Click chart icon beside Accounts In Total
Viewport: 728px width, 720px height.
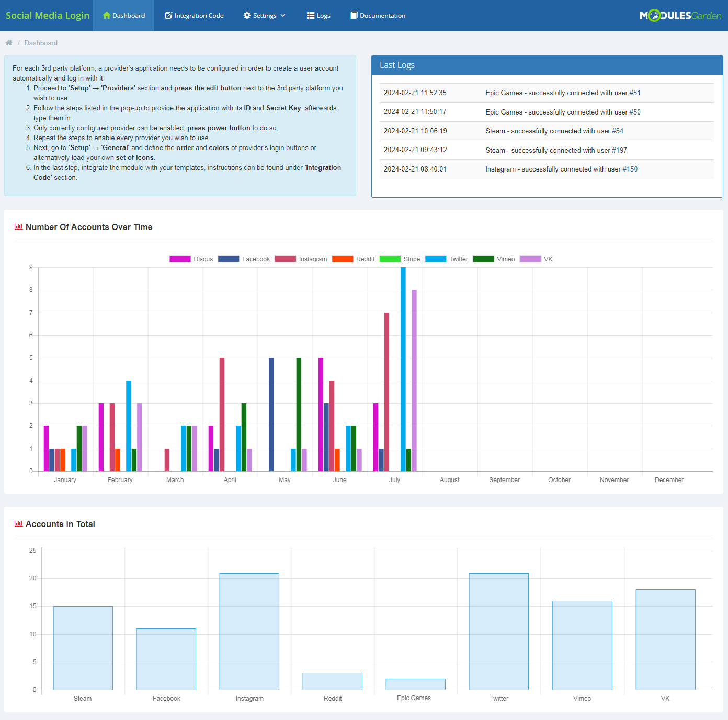pyautogui.click(x=18, y=523)
